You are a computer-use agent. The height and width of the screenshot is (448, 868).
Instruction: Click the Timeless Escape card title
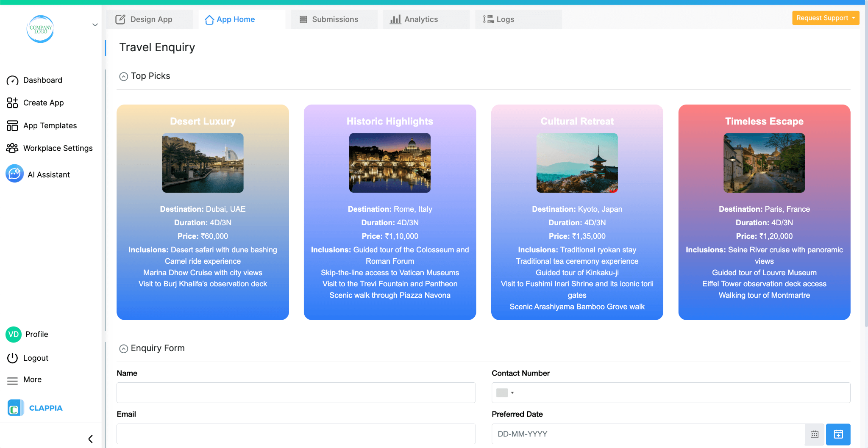click(x=764, y=122)
